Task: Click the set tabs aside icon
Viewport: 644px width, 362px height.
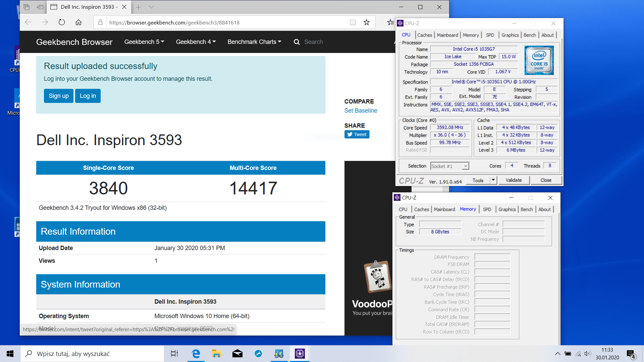Action: point(40,7)
